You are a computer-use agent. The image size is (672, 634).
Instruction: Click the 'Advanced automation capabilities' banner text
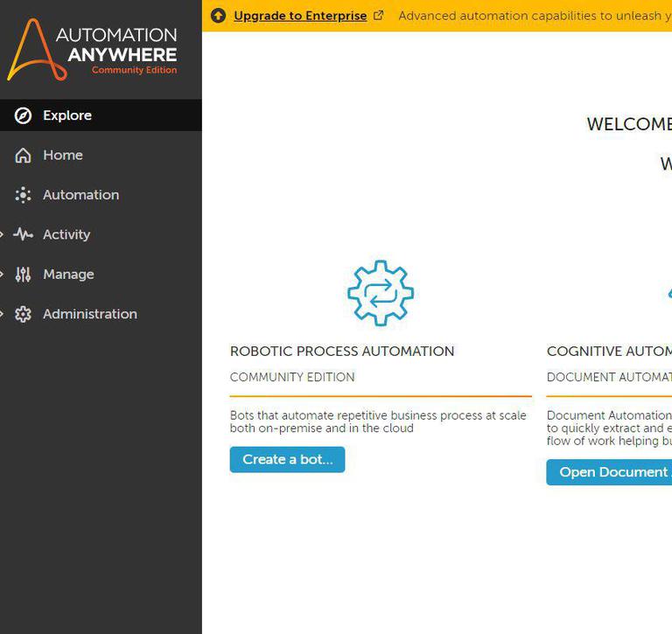tap(535, 16)
